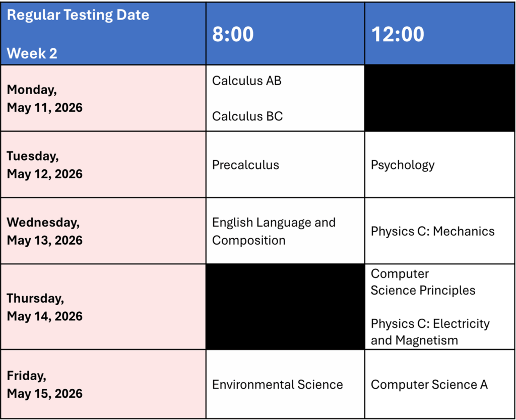Select the 'May 13, 2026' date text
Image resolution: width=516 pixels, height=420 pixels.
[45, 240]
